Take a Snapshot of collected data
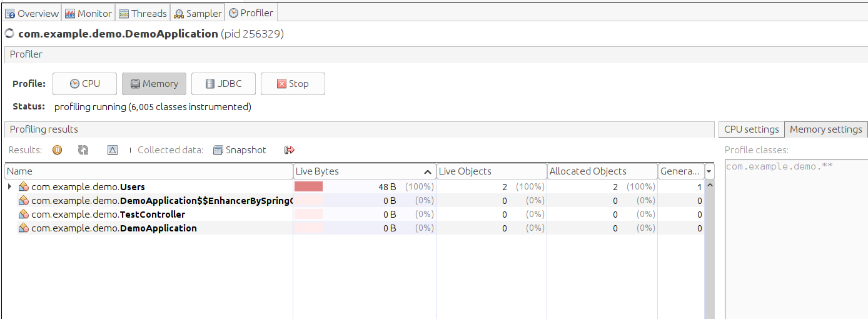 [240, 150]
